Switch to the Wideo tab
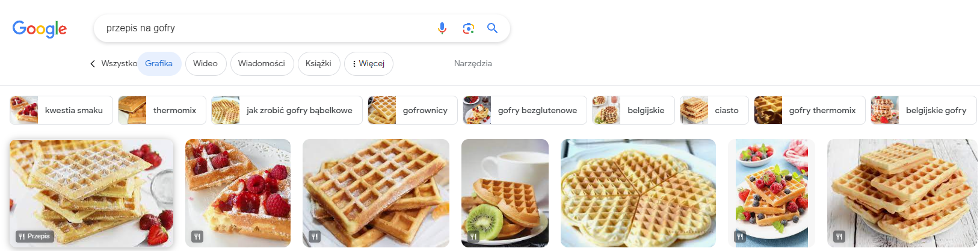 click(x=205, y=64)
